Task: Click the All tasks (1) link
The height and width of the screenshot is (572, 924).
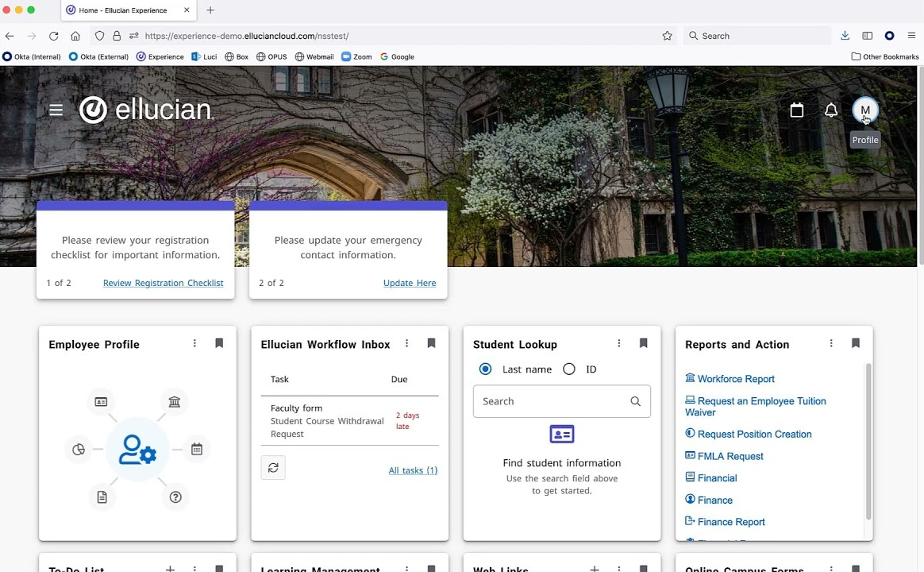Action: click(x=413, y=470)
